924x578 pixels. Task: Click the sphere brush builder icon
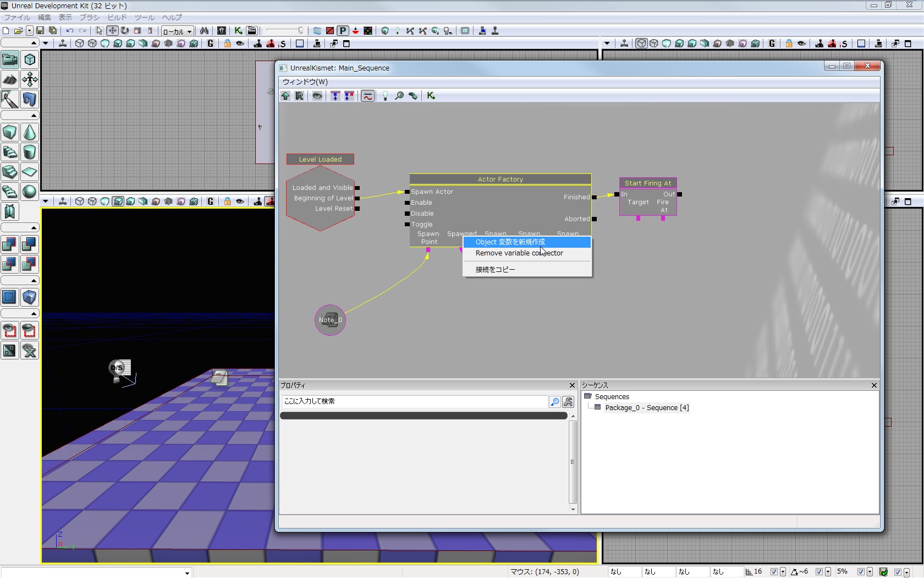(30, 192)
